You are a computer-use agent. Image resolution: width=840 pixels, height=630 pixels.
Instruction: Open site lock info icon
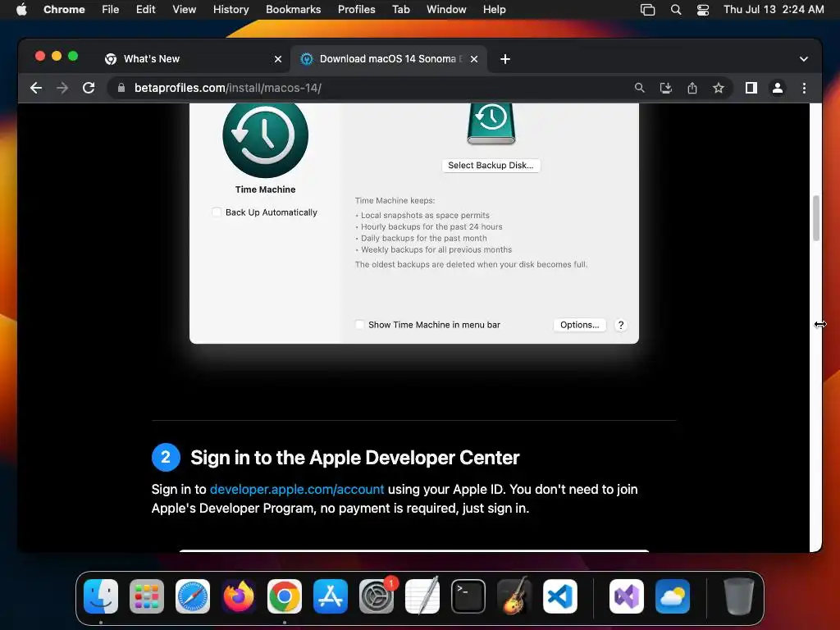pyautogui.click(x=121, y=88)
